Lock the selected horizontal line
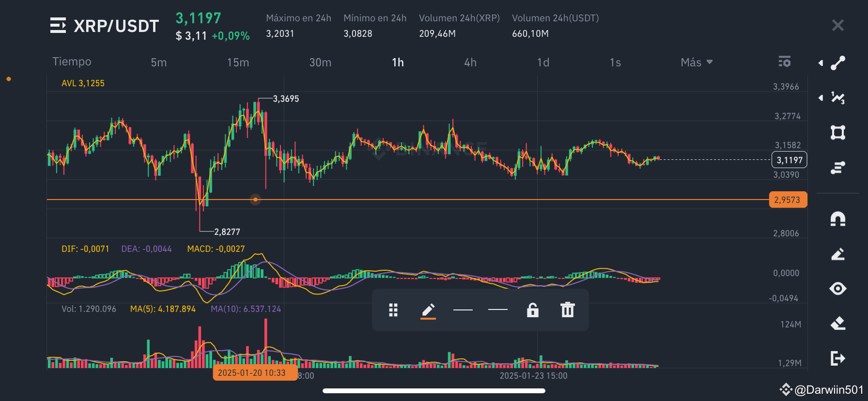868x401 pixels. click(x=533, y=310)
